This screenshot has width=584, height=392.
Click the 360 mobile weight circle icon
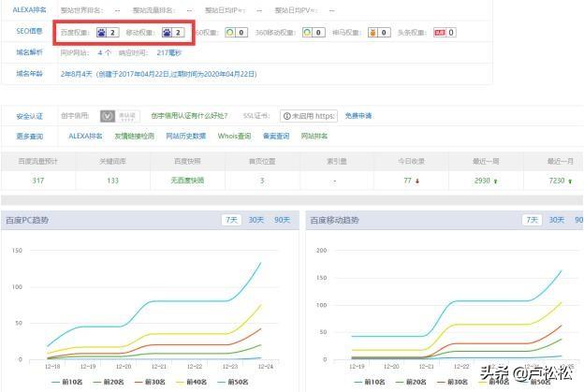pos(314,33)
